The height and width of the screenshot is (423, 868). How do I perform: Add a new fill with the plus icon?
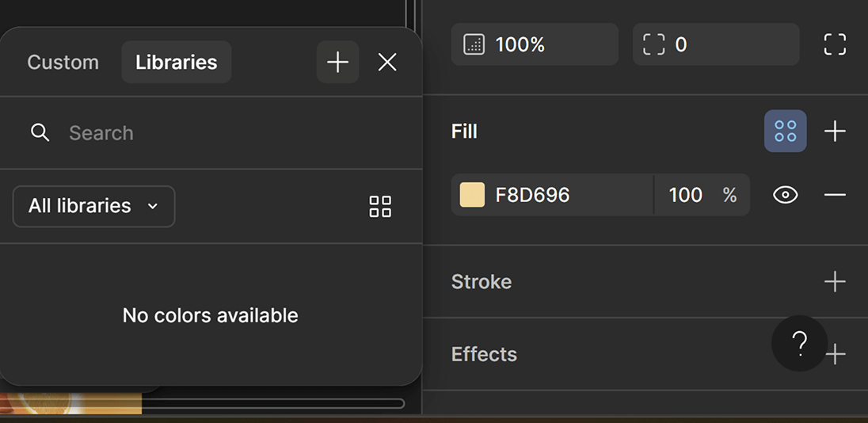click(835, 131)
